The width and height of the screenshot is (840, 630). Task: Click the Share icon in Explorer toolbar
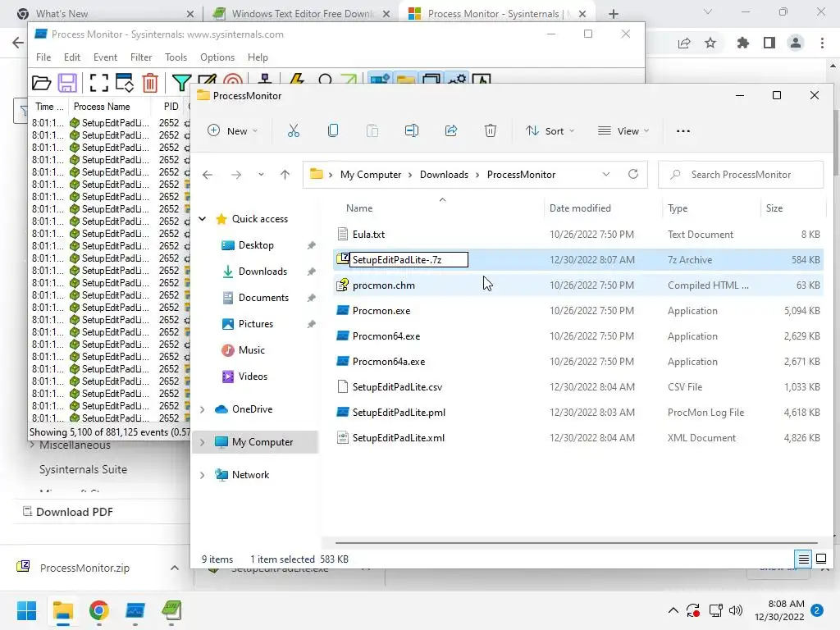click(451, 130)
